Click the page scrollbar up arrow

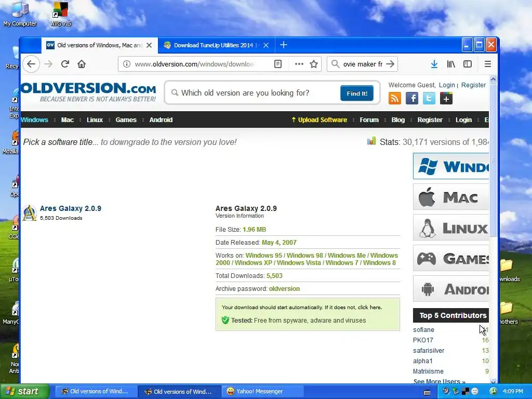tap(494, 79)
